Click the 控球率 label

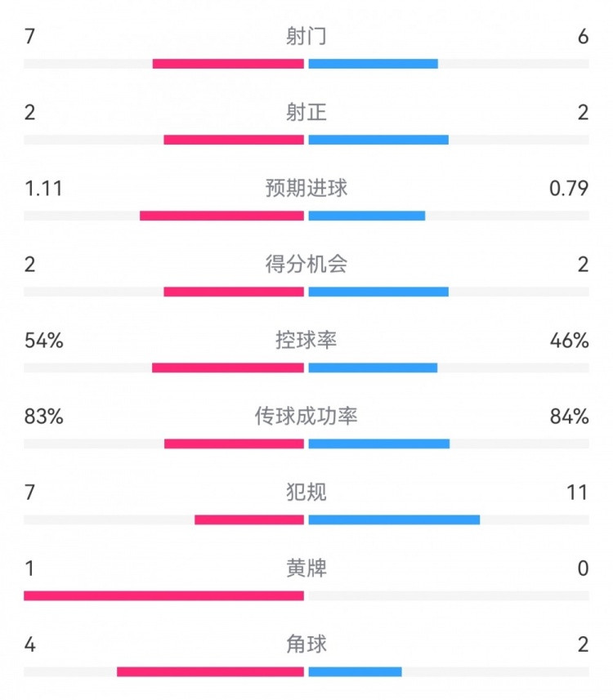pos(306,340)
